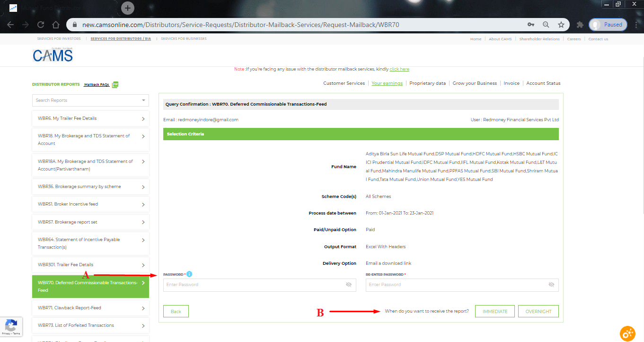Image resolution: width=644 pixels, height=342 pixels.
Task: Open Mailback FAQs link
Action: point(97,85)
